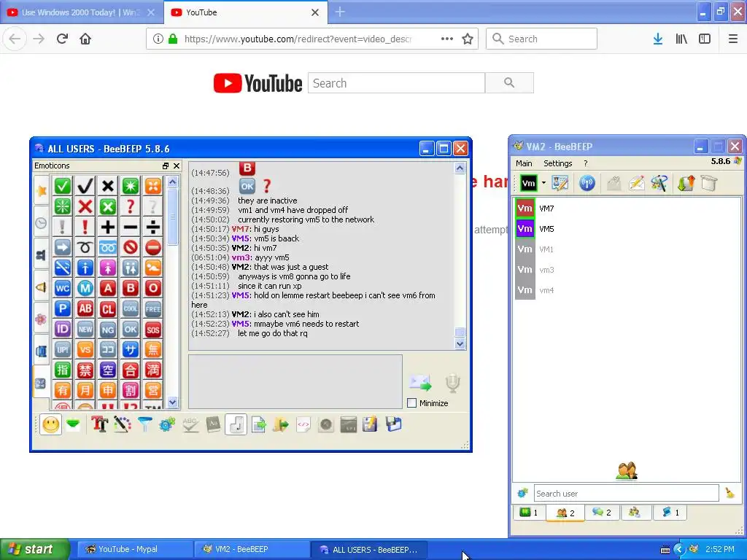Select the clock recent emoticon category tab
747x560 pixels.
pyautogui.click(x=42, y=223)
